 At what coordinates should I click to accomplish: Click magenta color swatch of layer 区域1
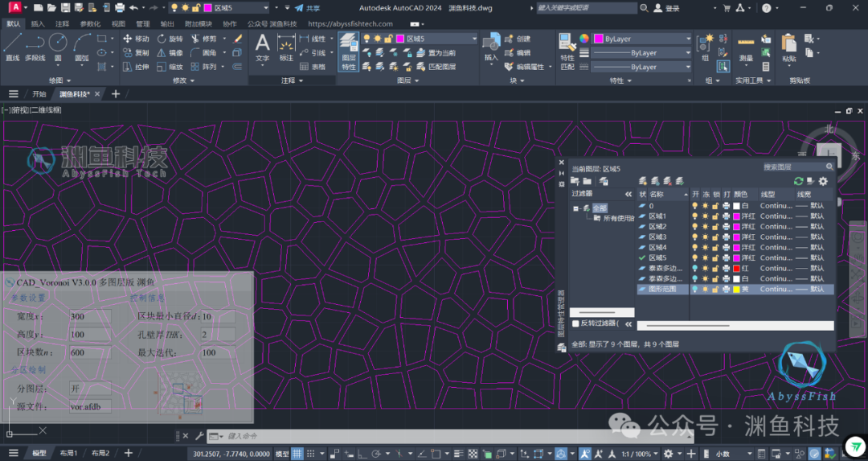tap(737, 216)
